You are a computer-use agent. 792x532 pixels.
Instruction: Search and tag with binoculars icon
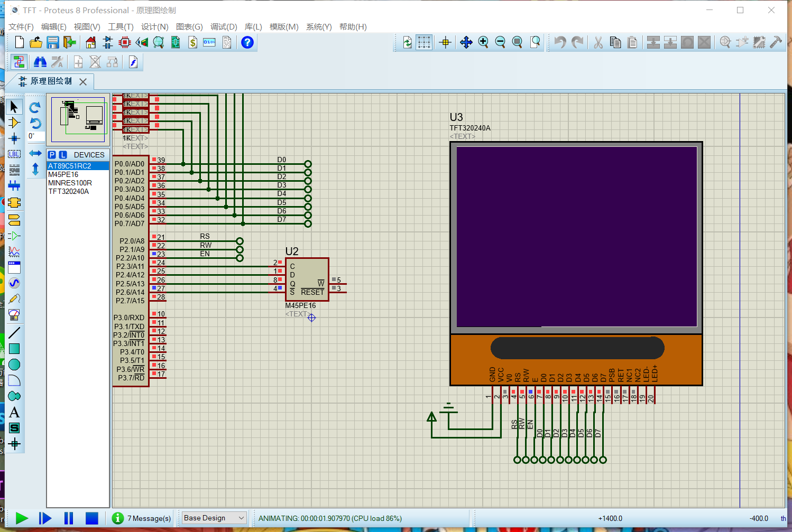click(x=40, y=62)
